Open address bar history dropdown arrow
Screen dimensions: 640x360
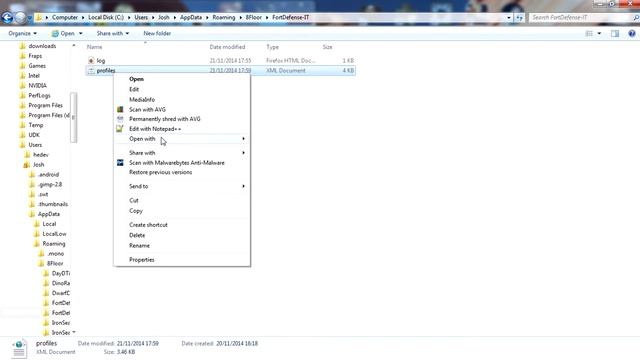pyautogui.click(x=509, y=18)
